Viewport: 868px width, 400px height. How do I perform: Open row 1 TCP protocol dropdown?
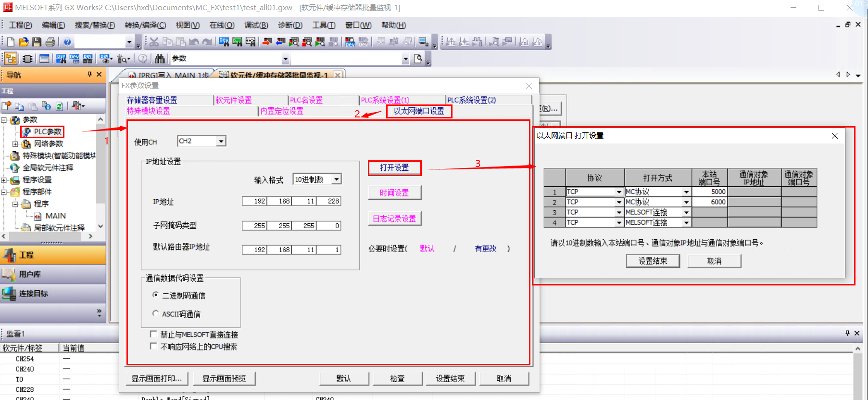619,192
